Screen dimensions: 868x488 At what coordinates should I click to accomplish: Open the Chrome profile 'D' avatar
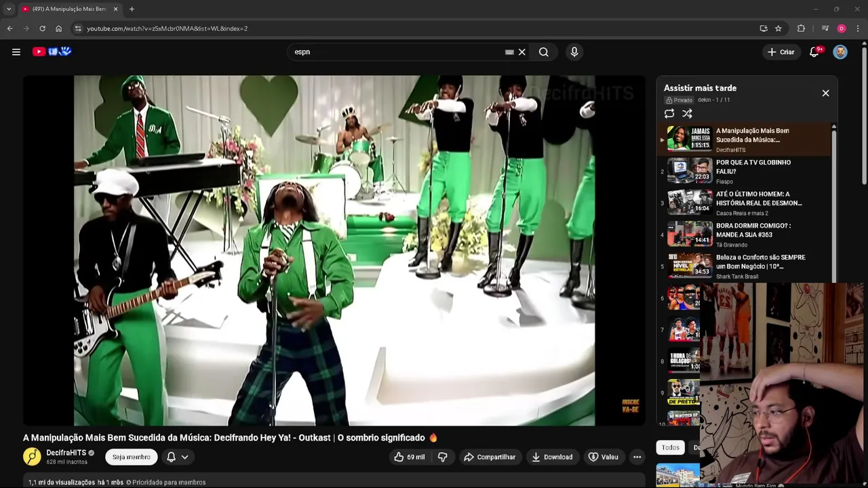click(842, 28)
